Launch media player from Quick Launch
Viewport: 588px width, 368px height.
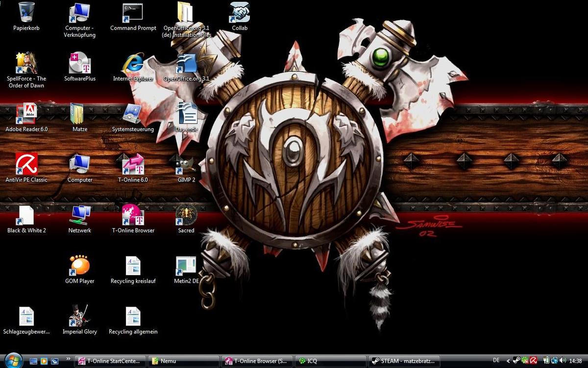click(44, 361)
